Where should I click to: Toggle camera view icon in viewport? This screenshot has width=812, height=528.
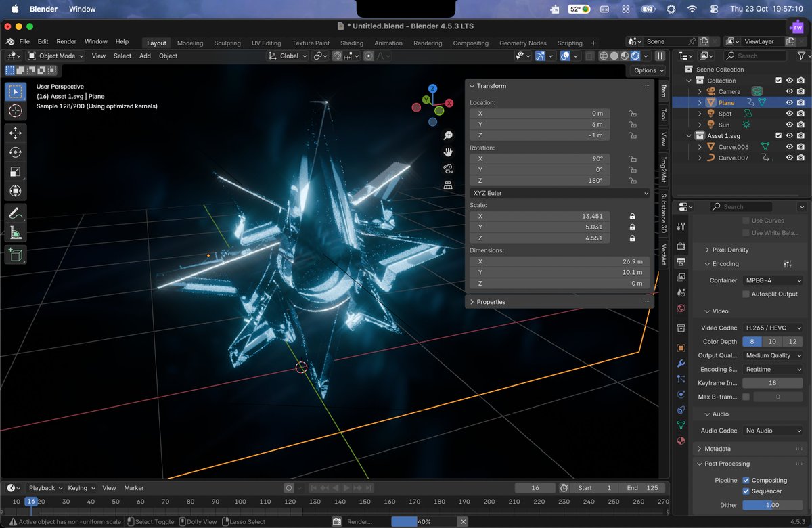[448, 169]
